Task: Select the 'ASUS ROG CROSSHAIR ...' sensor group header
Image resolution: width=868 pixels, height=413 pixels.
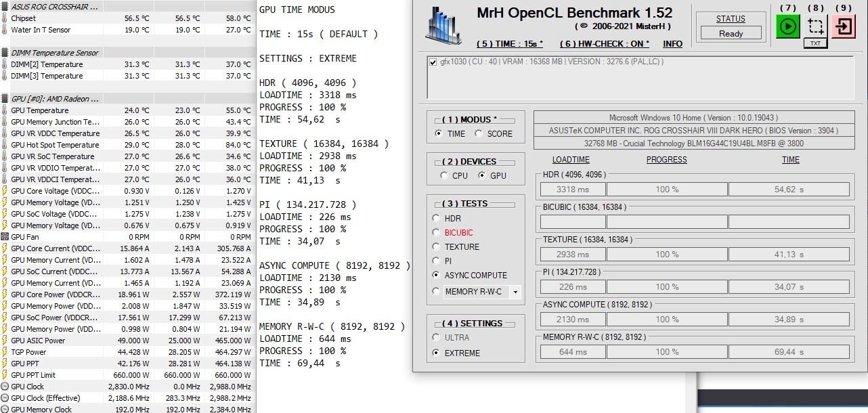Action: coord(55,7)
